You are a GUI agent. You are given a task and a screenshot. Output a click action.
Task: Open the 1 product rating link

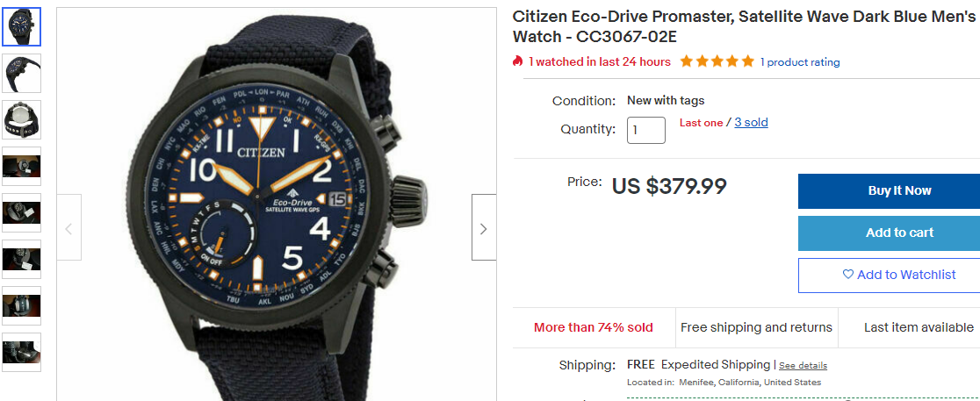pos(800,62)
